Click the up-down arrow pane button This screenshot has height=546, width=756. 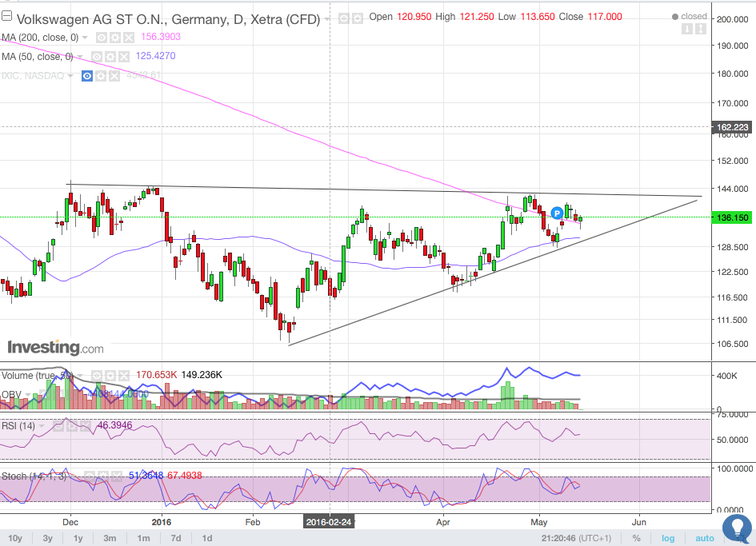(701, 30)
